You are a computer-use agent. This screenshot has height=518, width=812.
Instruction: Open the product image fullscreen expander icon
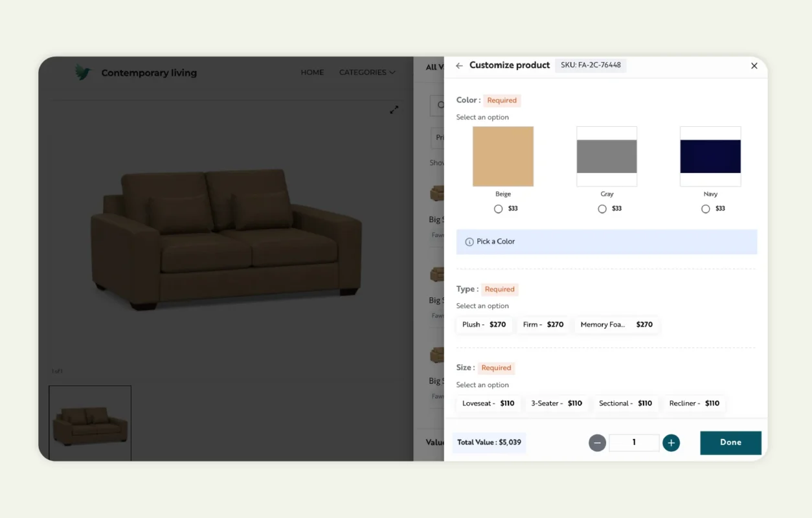tap(394, 109)
